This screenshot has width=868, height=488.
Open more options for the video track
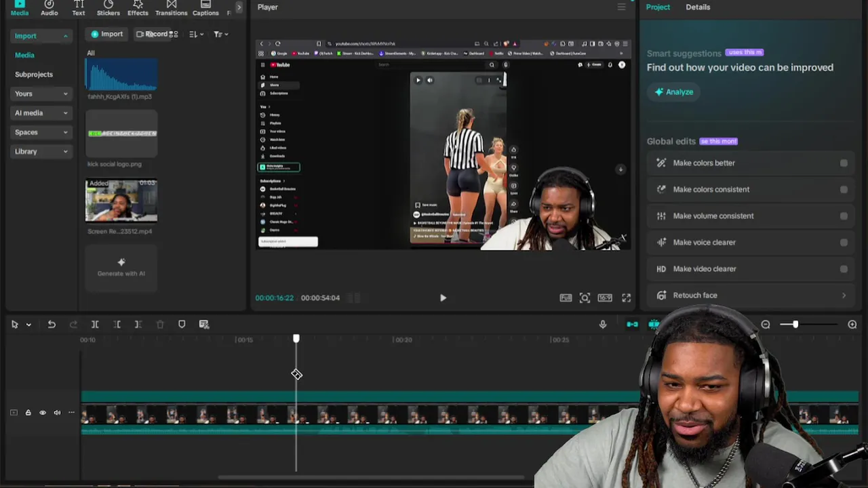tap(71, 412)
